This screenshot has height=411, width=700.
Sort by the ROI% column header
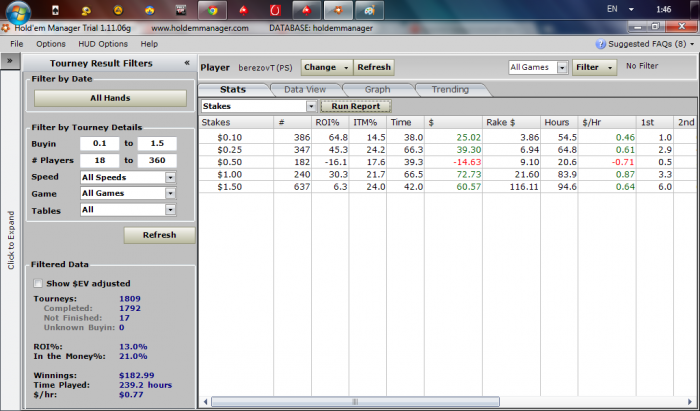pyautogui.click(x=330, y=122)
